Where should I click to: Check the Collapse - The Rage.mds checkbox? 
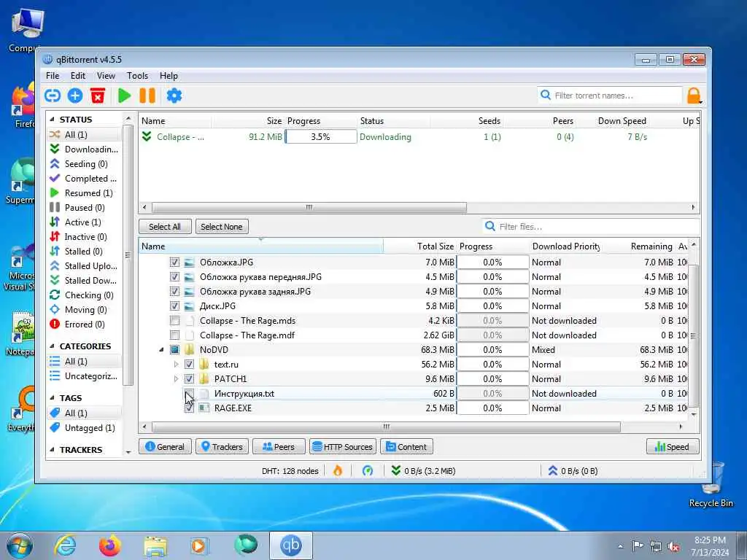(175, 321)
